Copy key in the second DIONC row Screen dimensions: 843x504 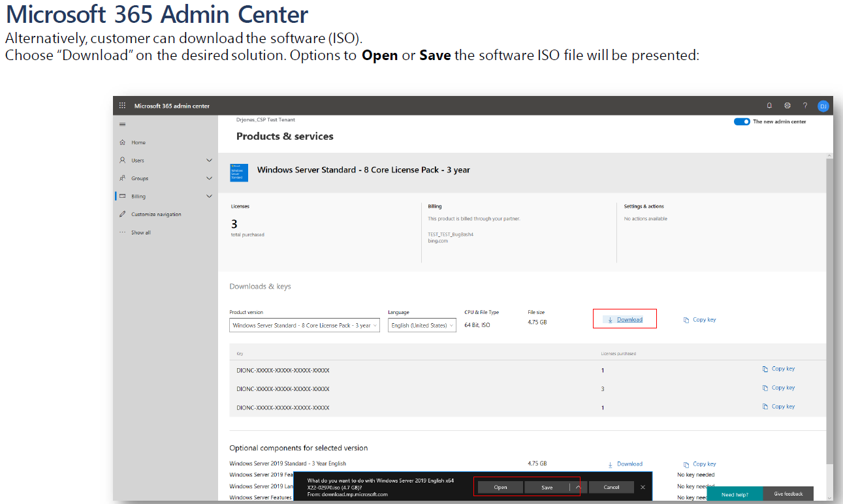(x=778, y=388)
